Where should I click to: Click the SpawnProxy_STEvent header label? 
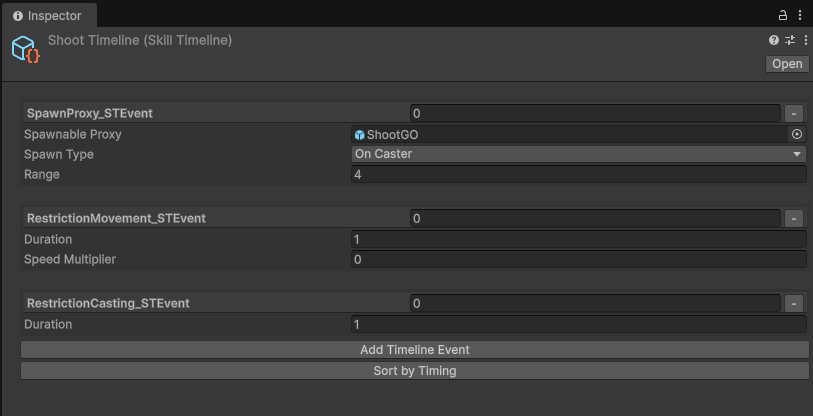(x=90, y=113)
